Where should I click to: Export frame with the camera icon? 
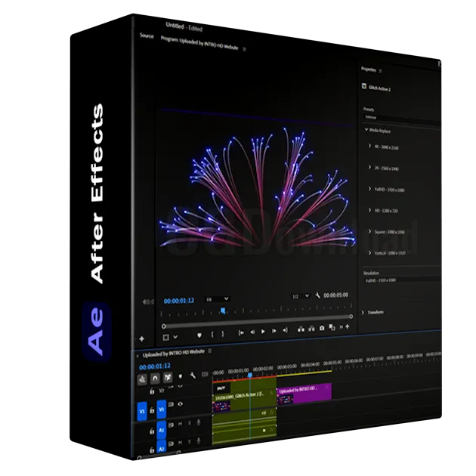point(322,328)
